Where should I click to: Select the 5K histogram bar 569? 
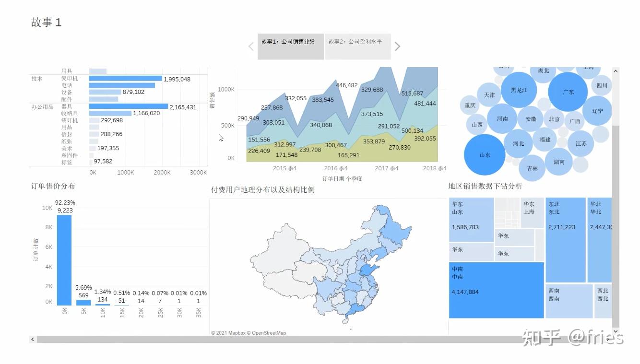click(x=83, y=303)
